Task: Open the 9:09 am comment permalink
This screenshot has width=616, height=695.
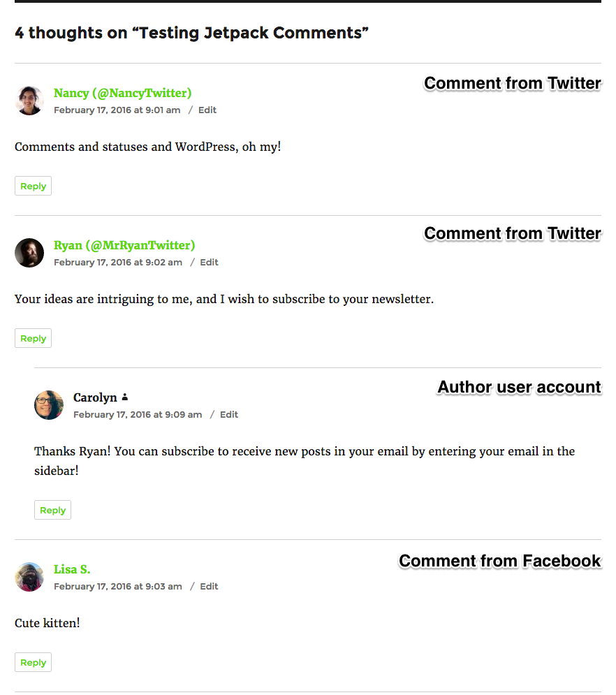Action: 138,414
